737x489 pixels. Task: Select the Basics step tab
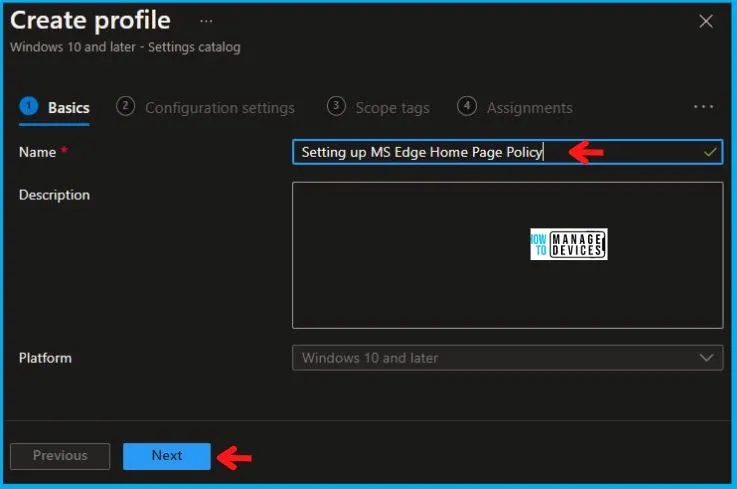pos(54,108)
